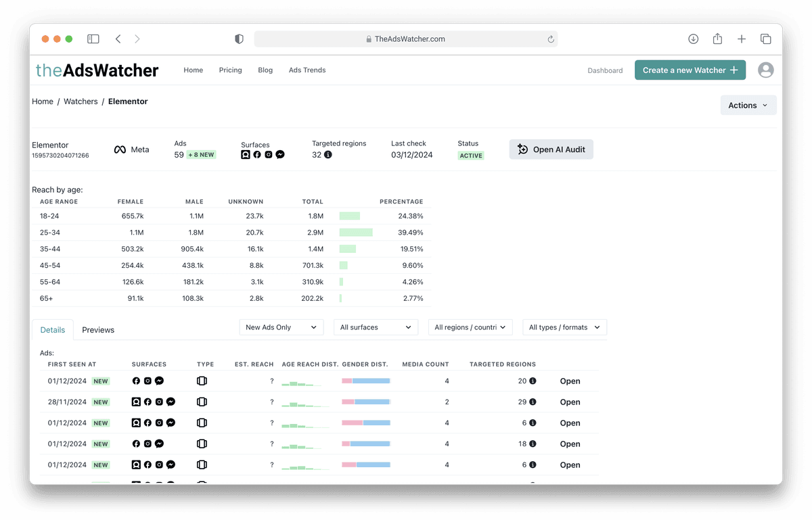Screen dimensions: 812x520
Task: Click info icon next to 29 regions
Action: coord(533,402)
